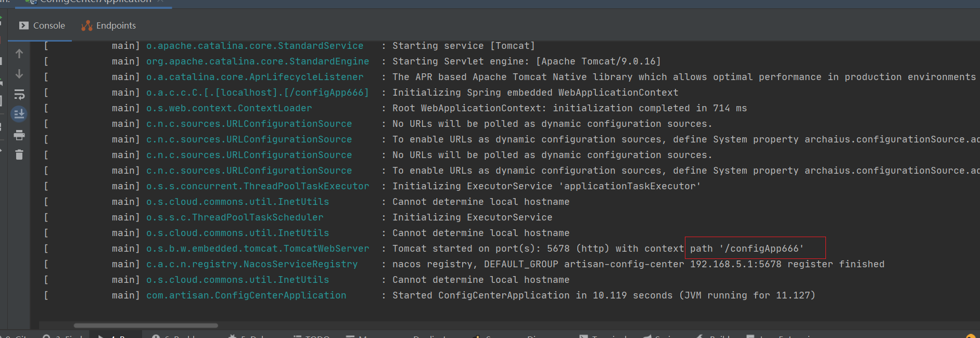The height and width of the screenshot is (338, 980).
Task: Toggle the Soft-Wrap console icon
Action: pyautogui.click(x=19, y=95)
